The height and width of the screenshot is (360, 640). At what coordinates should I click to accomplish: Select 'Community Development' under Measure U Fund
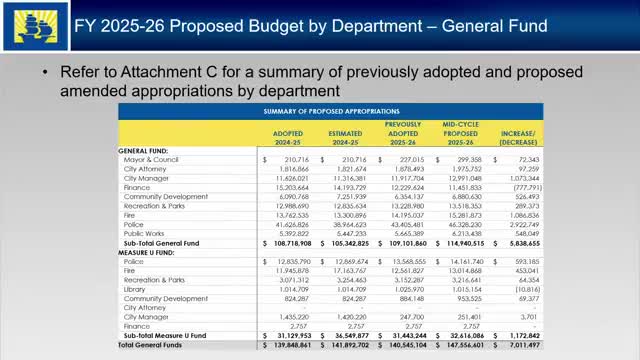pyautogui.click(x=166, y=299)
